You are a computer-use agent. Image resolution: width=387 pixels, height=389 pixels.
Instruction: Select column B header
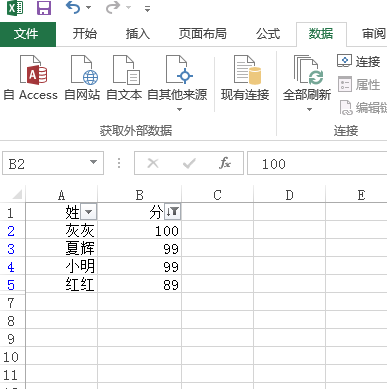(139, 195)
